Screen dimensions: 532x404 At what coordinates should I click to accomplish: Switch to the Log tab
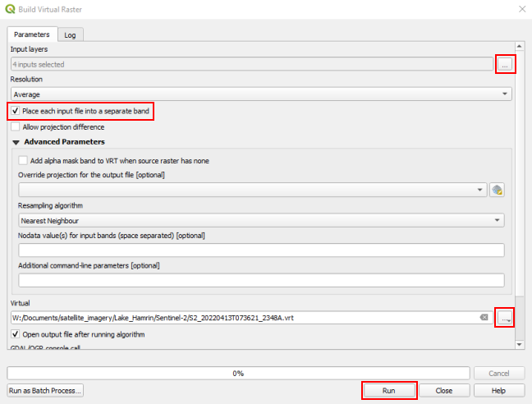(71, 34)
